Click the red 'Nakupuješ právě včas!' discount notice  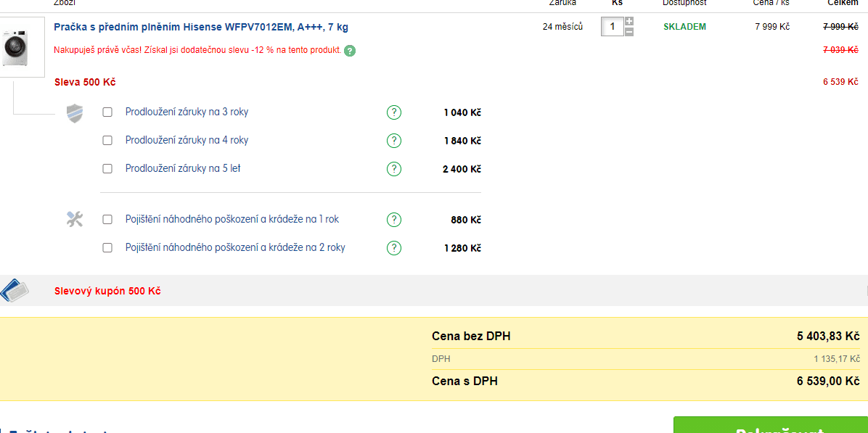197,50
